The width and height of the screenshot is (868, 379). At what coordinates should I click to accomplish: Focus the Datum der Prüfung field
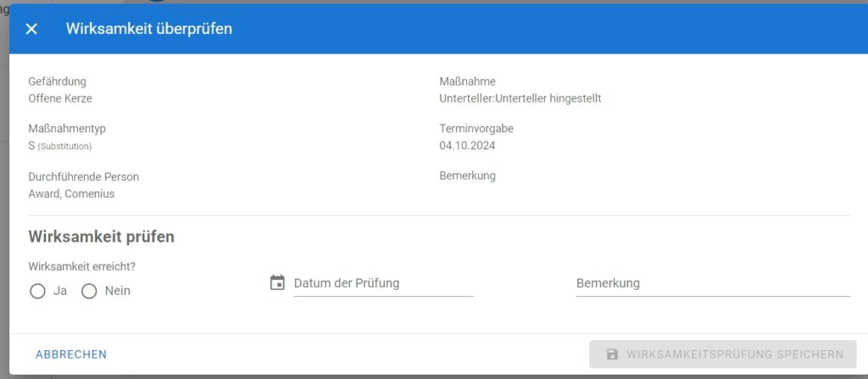[383, 283]
